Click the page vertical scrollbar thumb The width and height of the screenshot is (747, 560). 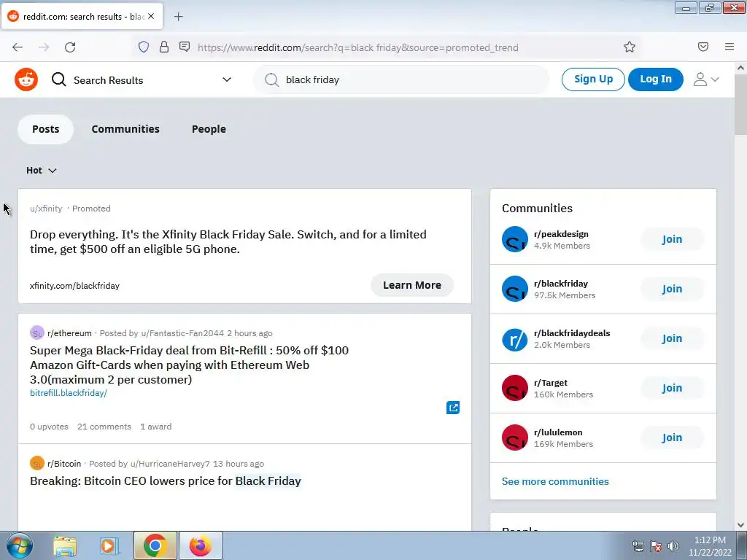[740, 104]
